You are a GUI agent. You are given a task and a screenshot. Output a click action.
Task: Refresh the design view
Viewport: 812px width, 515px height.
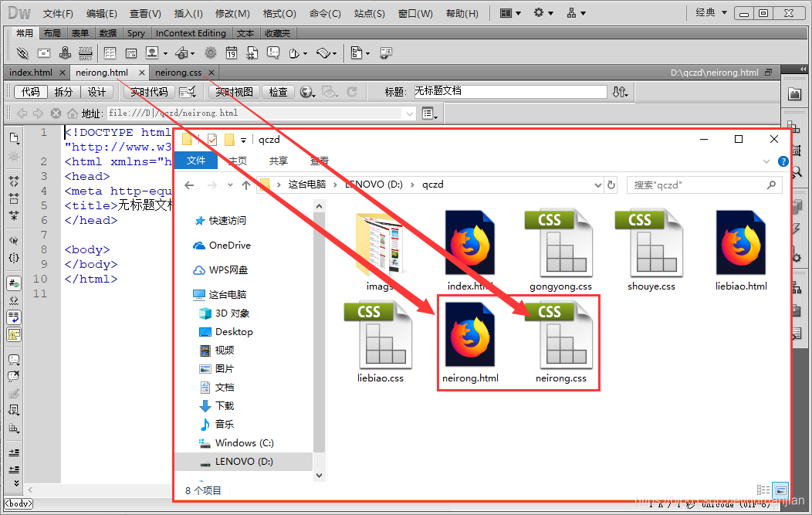coord(352,92)
